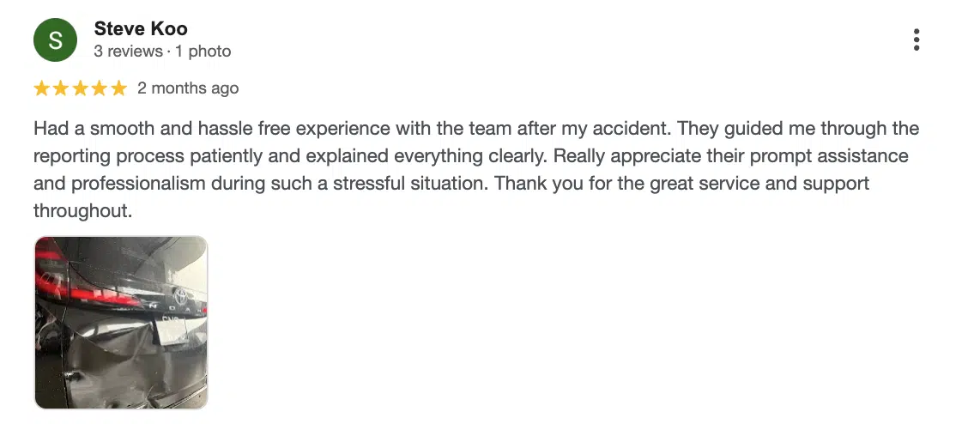Viewport: 980px width, 424px height.
Task: Click the green "S" profile avatar
Action: point(55,40)
